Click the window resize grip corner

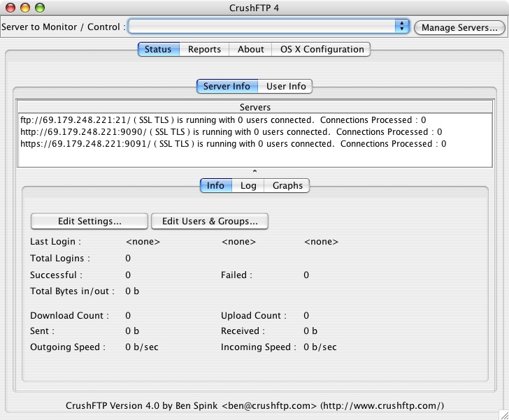click(504, 415)
